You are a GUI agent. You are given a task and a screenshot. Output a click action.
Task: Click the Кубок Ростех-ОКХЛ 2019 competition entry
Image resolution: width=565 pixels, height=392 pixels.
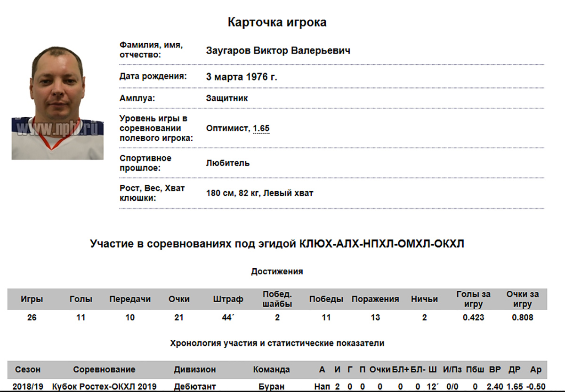104,387
